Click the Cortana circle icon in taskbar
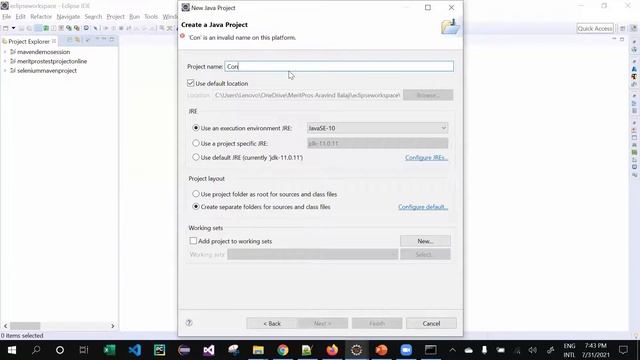 pos(60,350)
